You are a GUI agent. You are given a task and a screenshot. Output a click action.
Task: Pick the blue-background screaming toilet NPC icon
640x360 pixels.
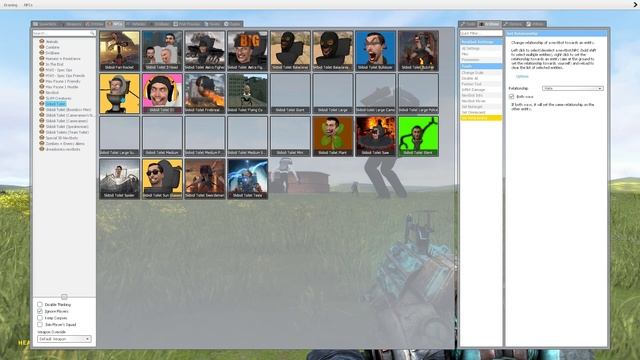[375, 51]
